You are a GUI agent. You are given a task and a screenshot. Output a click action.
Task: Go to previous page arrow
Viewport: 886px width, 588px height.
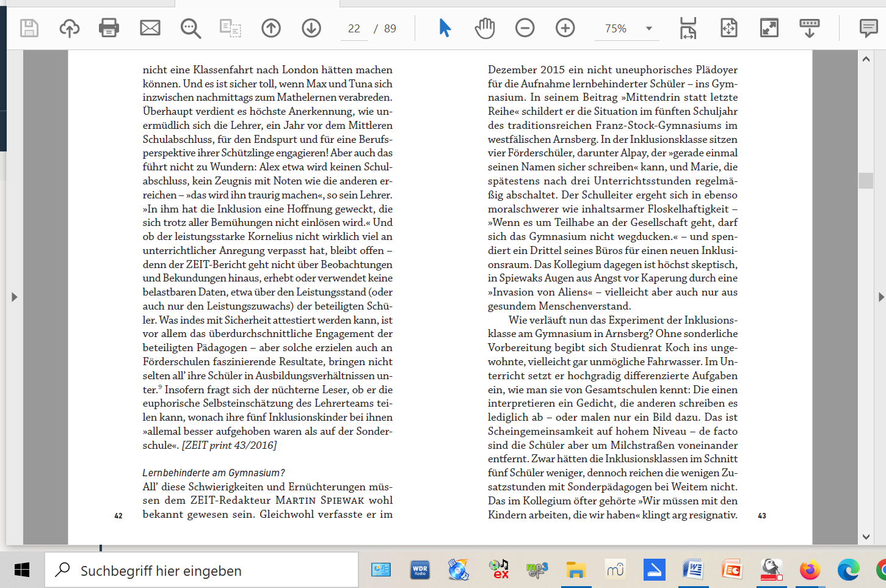point(271,28)
